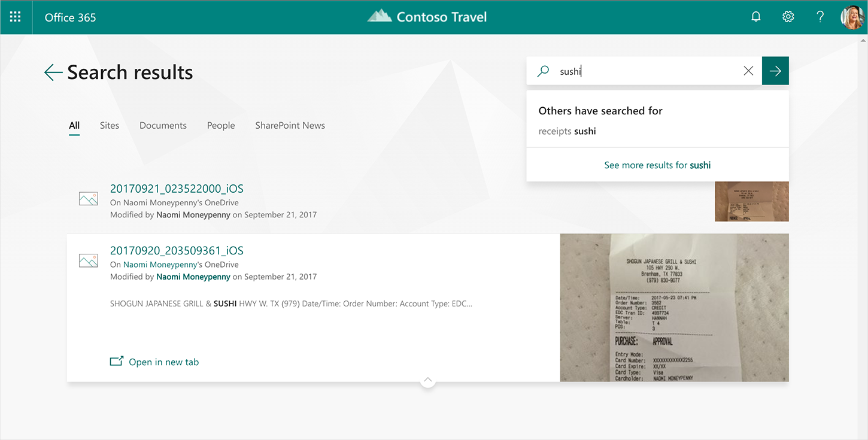The height and width of the screenshot is (440, 868).
Task: Click the Open in new tab external-link icon
Action: pos(116,361)
